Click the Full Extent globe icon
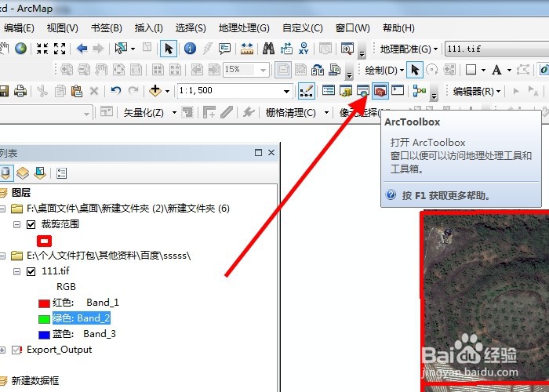This screenshot has width=549, height=392. pos(21,49)
